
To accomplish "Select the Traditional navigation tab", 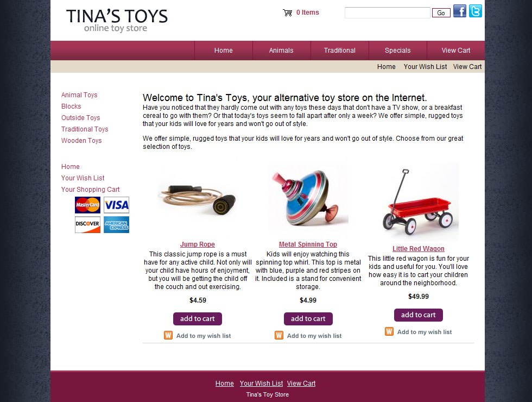I will pyautogui.click(x=340, y=51).
